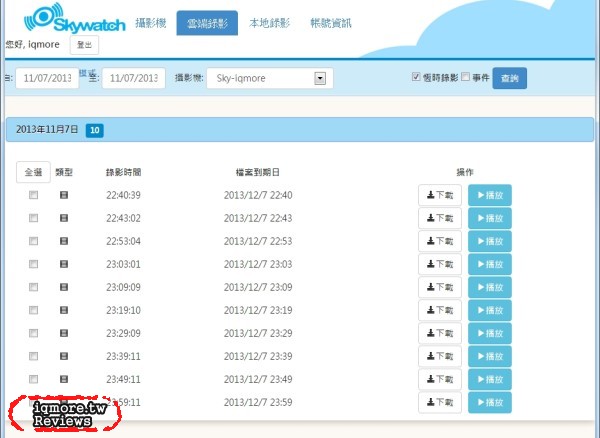Click expiry date 2013/12/7 22:40
Viewport: 600px width, 438px height.
(x=258, y=195)
